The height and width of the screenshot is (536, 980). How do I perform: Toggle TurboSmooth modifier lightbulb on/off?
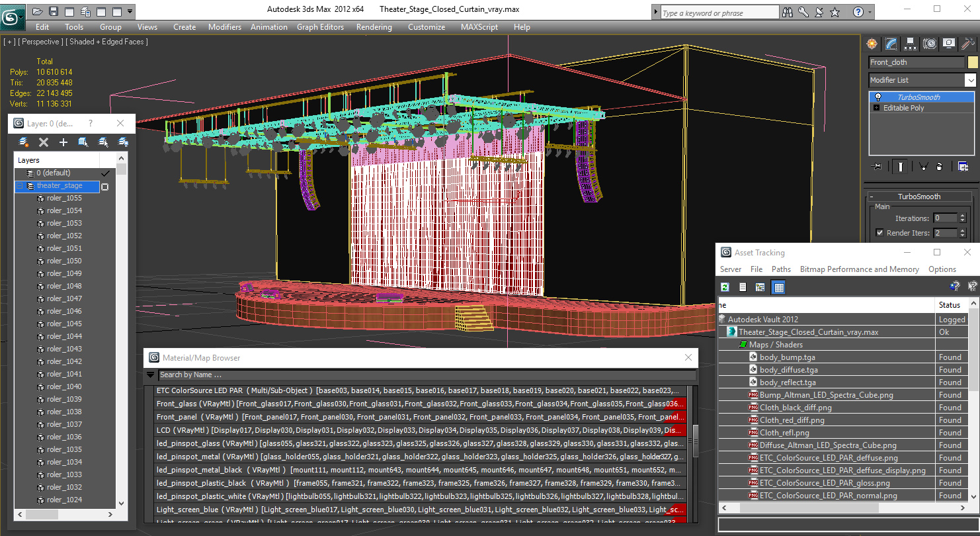coord(878,97)
